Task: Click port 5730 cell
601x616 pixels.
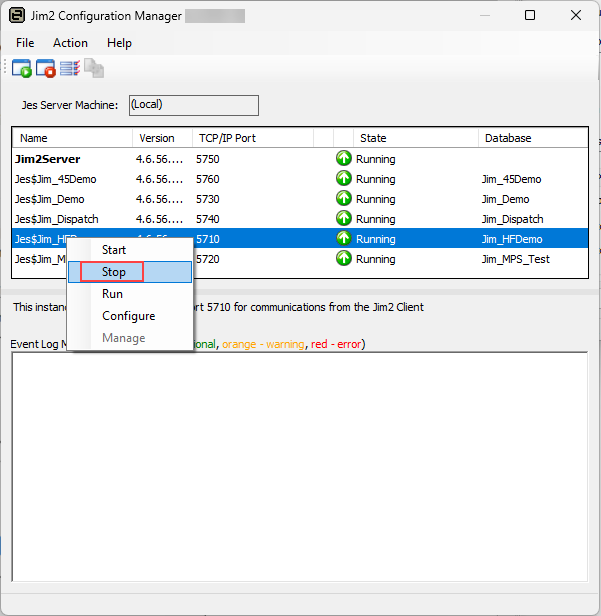Action: pyautogui.click(x=208, y=199)
